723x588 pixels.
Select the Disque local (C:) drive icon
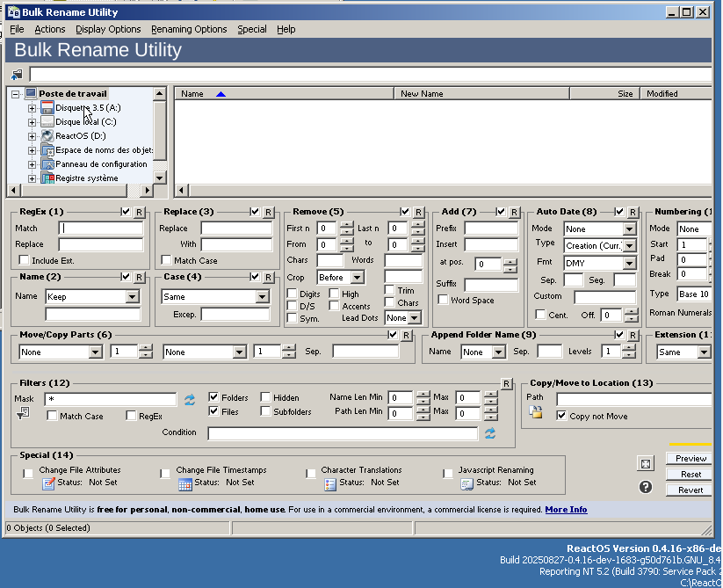(x=47, y=122)
